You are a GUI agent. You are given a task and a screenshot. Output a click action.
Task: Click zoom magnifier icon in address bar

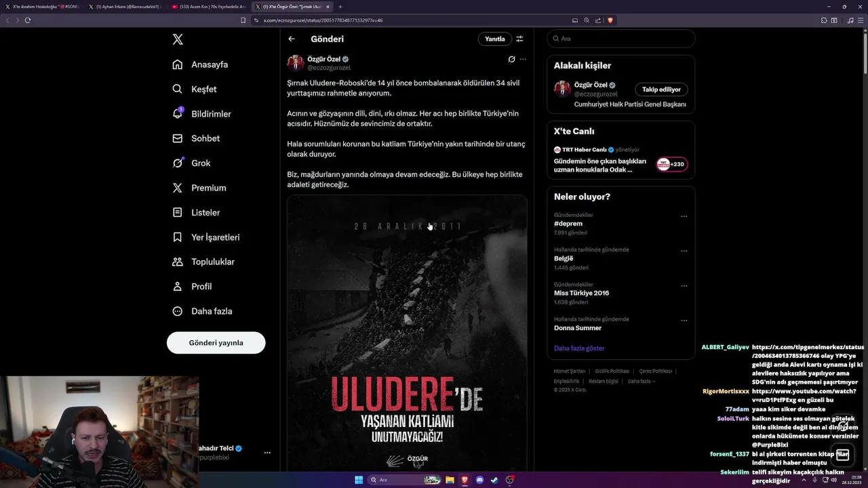(587, 20)
